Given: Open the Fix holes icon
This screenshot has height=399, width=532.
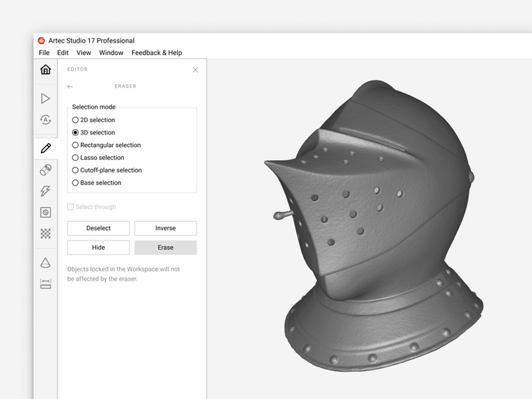Looking at the screenshot, I should point(46,212).
